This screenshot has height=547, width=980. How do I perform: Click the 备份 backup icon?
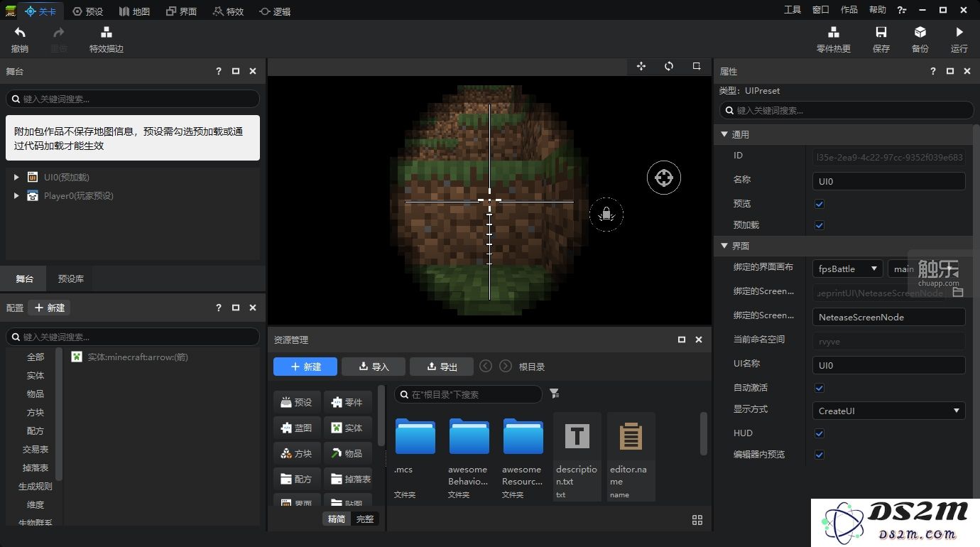[920, 33]
